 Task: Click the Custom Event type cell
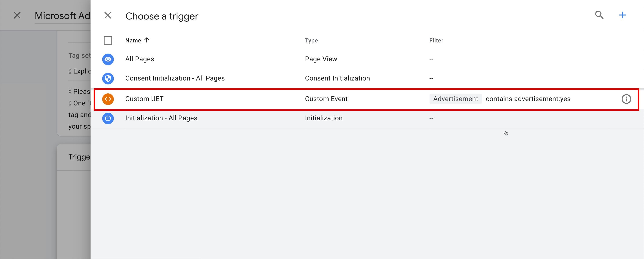[326, 99]
